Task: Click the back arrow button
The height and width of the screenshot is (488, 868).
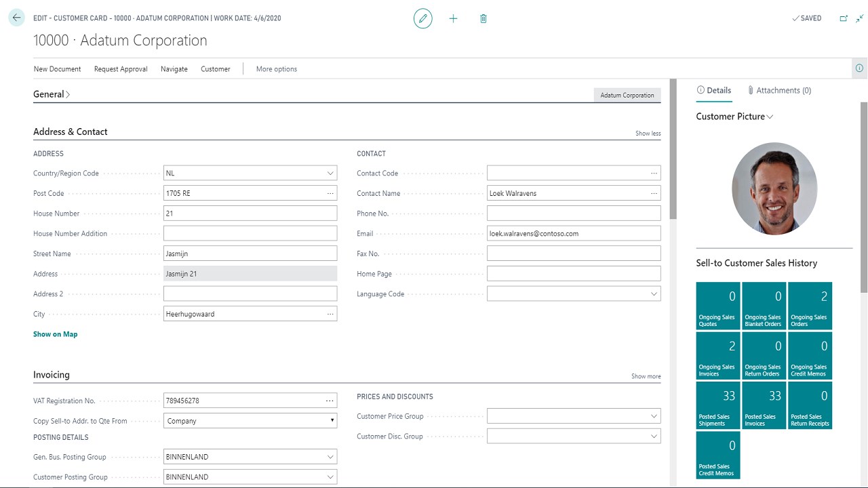Action: pos(16,18)
